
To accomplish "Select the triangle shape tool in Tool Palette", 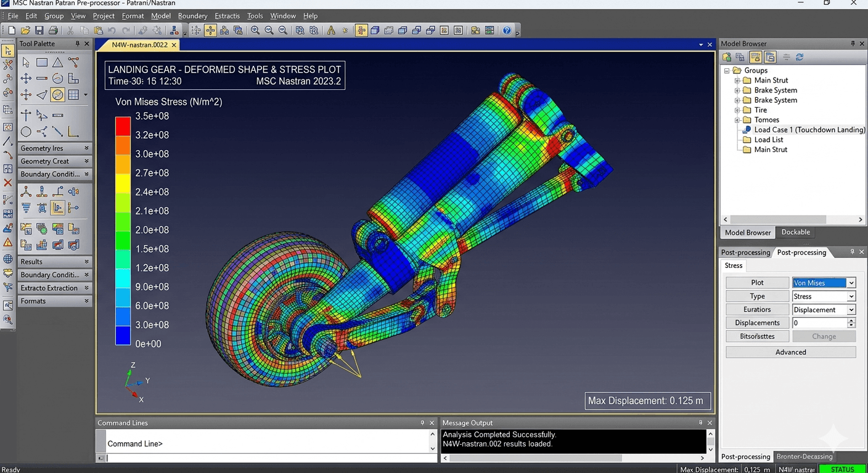I will [x=57, y=62].
